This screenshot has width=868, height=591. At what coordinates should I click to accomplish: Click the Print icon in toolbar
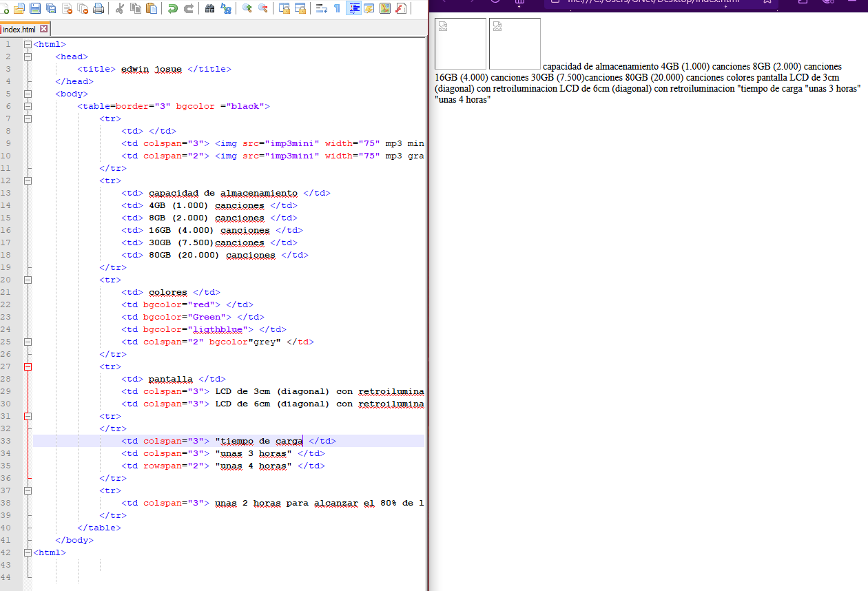coord(99,9)
